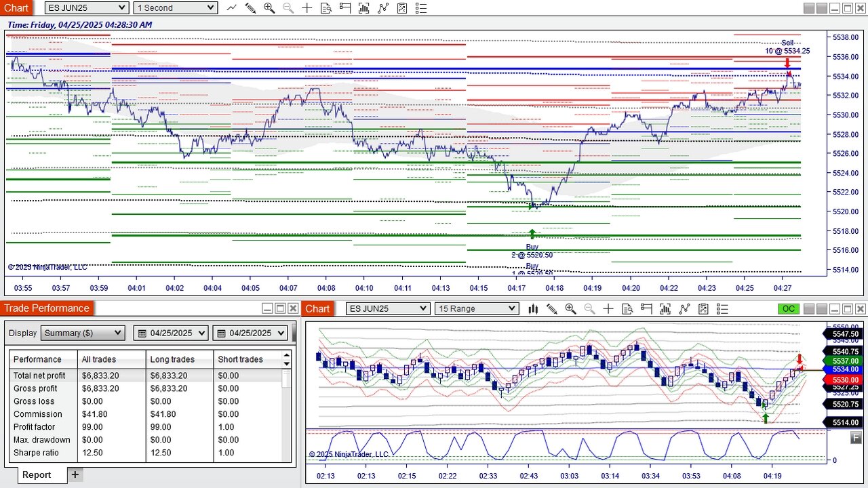Toggle Chart Trader in top chart toolbar
Viewport: 868px width, 488px height.
click(x=345, y=7)
